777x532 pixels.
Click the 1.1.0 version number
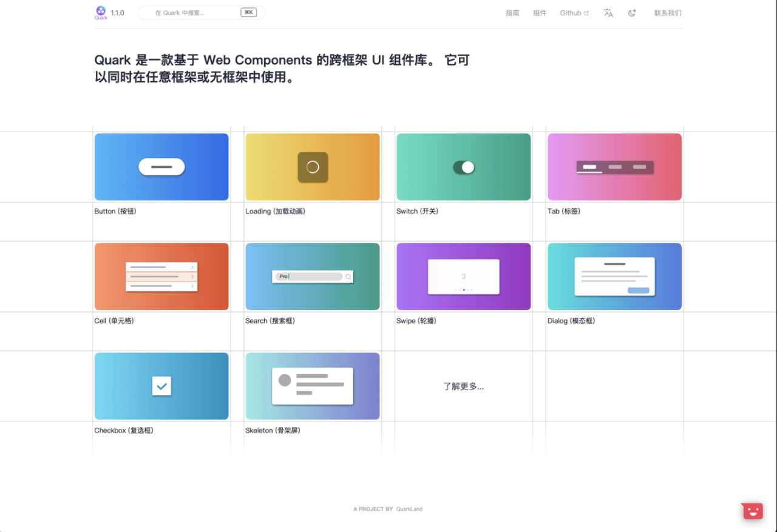(x=118, y=13)
